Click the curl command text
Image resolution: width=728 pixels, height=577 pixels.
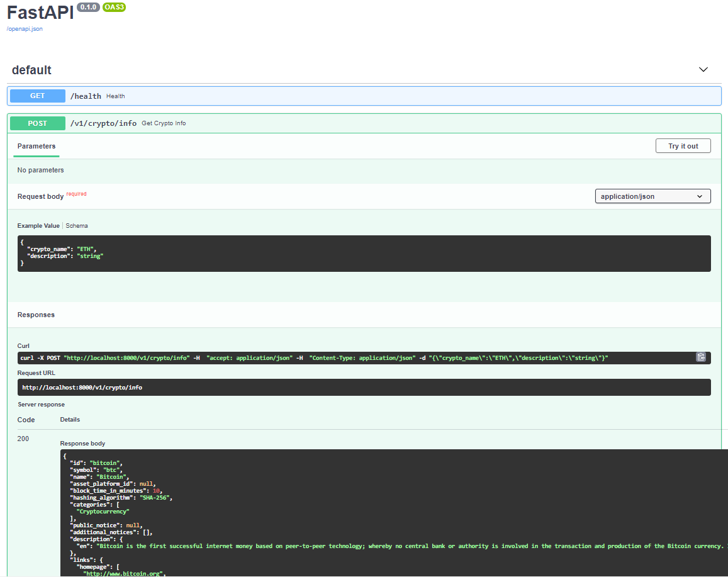(314, 358)
